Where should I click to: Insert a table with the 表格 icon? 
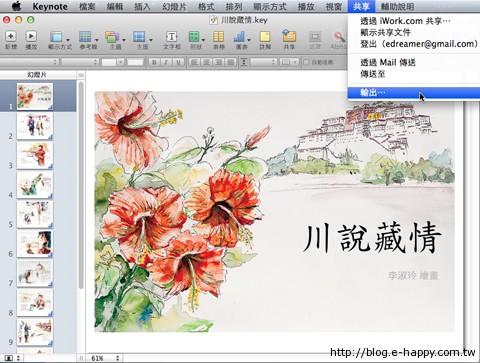point(219,36)
